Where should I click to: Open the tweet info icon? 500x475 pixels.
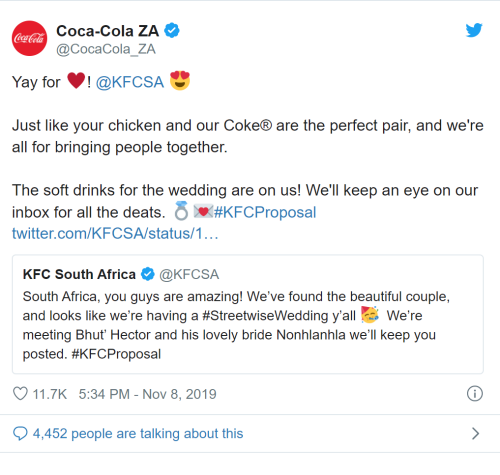475,393
